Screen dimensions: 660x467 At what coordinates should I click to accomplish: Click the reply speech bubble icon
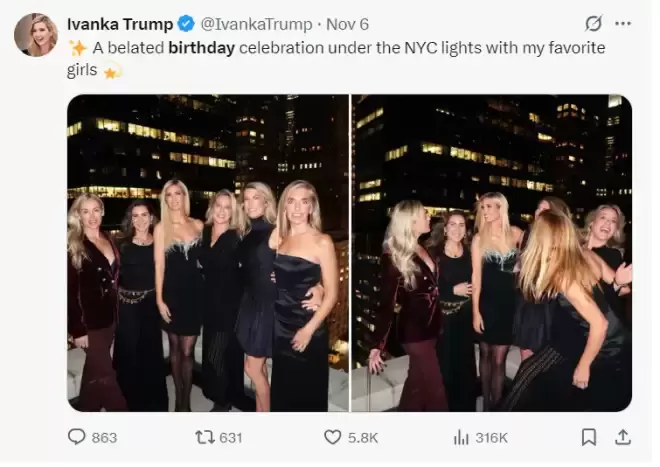(77, 437)
